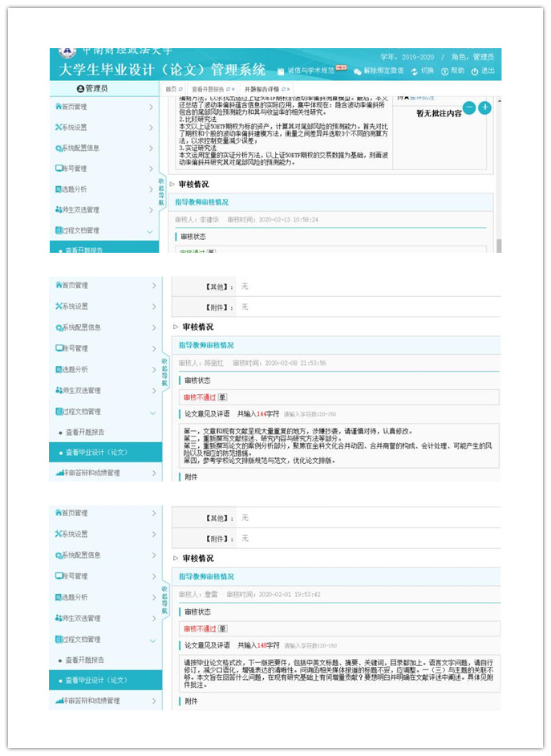Click the comment text box starting with 第一，文章和现有文献
Screen dimensions: 551x756
[337, 445]
